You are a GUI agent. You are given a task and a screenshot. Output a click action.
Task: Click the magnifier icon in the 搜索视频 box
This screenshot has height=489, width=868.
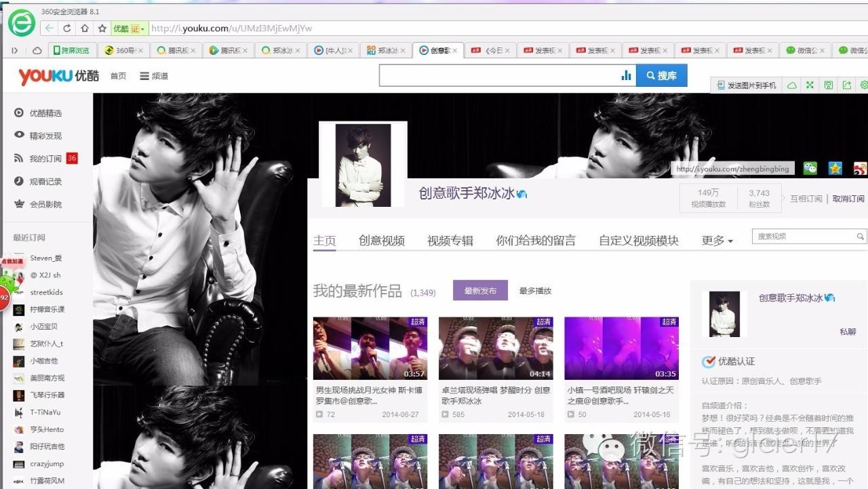coord(860,236)
